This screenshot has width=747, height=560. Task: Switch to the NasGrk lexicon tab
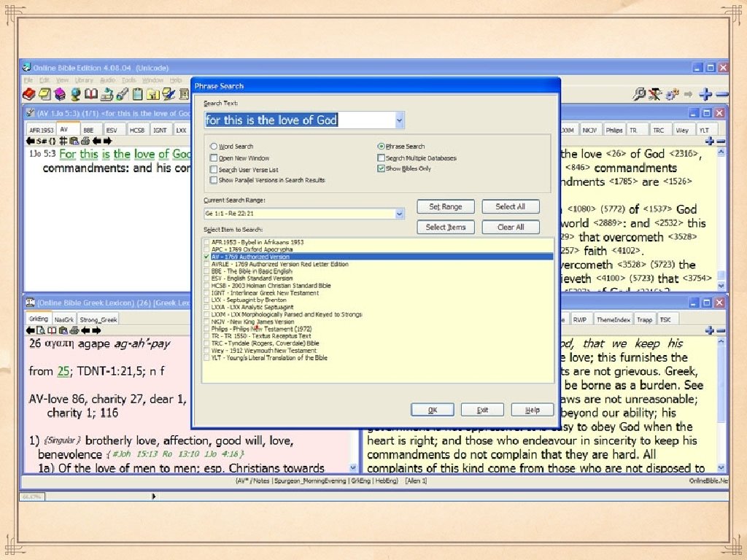64,319
